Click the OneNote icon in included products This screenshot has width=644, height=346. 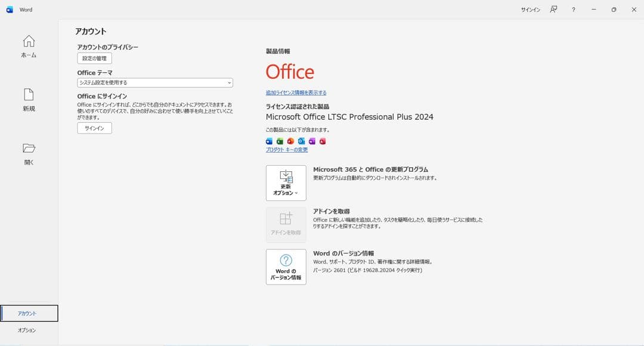[x=312, y=141]
